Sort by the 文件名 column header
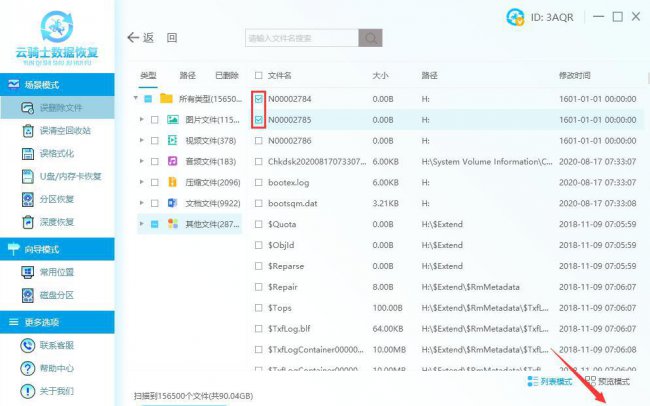650x406 pixels. pyautogui.click(x=279, y=75)
